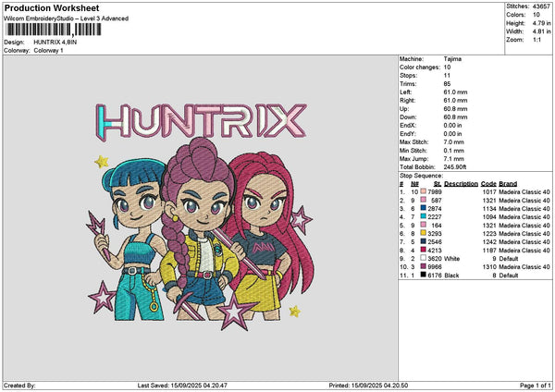555x392 pixels.
Task: Click the 'N#' column header
Action: pyautogui.click(x=414, y=184)
